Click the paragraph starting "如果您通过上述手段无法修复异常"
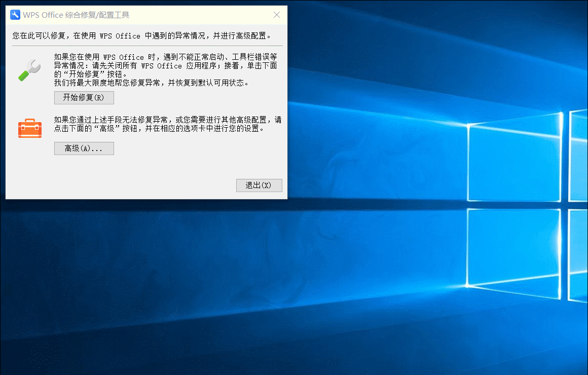Viewport: 588px width, 375px height. [x=168, y=124]
